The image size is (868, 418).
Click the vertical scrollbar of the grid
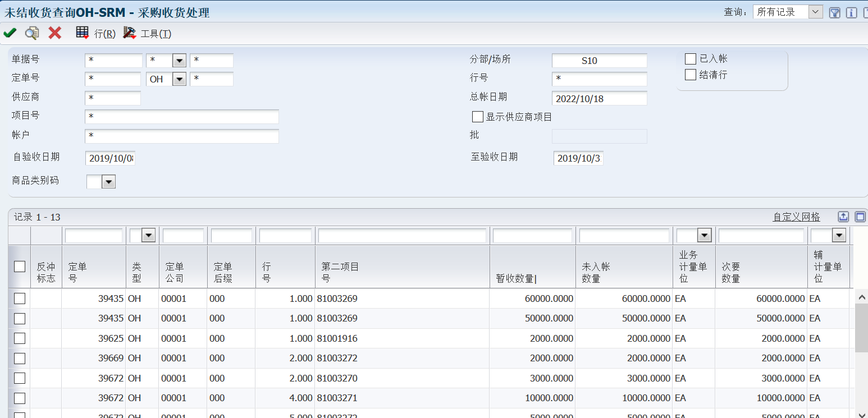point(860,328)
